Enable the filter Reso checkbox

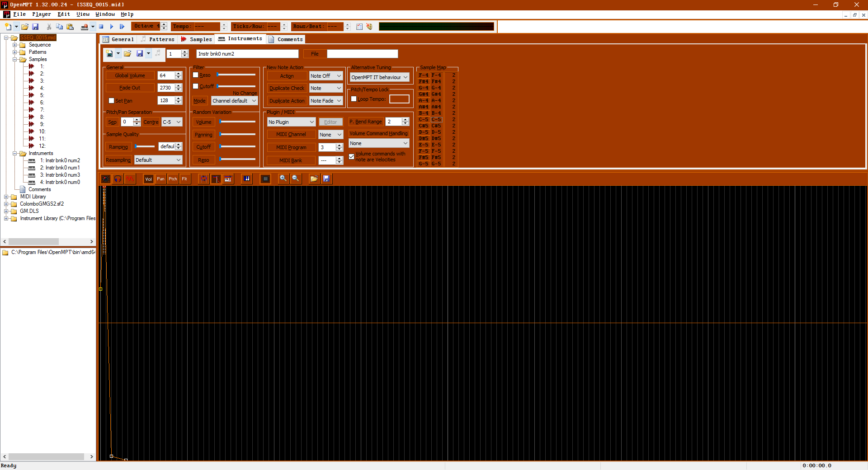[196, 75]
